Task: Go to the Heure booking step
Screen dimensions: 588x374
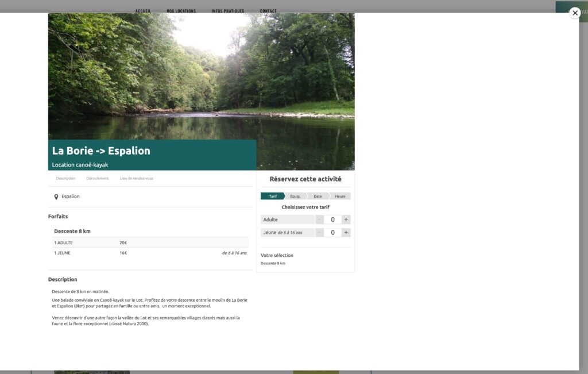Action: [340, 196]
